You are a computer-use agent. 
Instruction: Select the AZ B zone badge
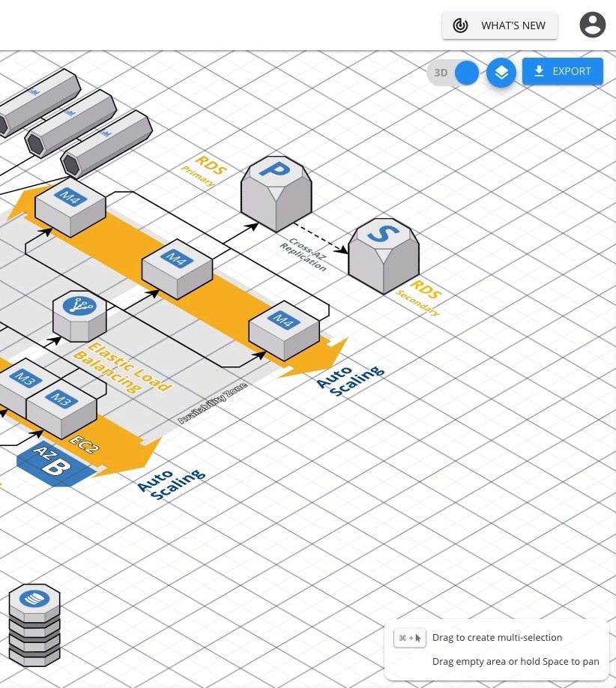point(56,464)
